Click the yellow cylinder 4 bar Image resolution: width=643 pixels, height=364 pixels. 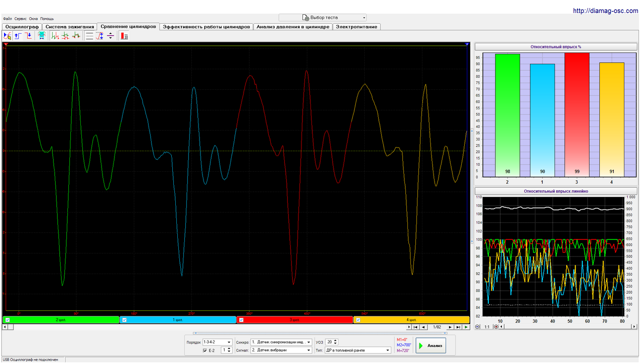(x=611, y=119)
